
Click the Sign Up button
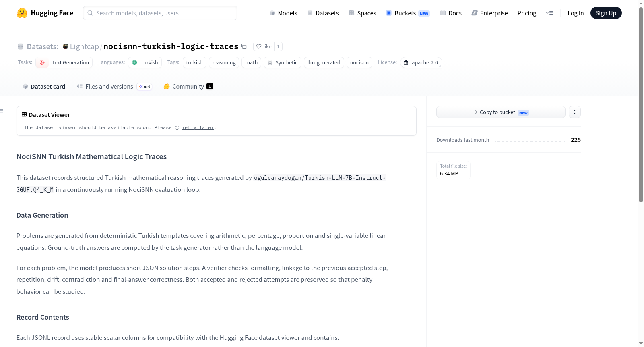click(606, 13)
